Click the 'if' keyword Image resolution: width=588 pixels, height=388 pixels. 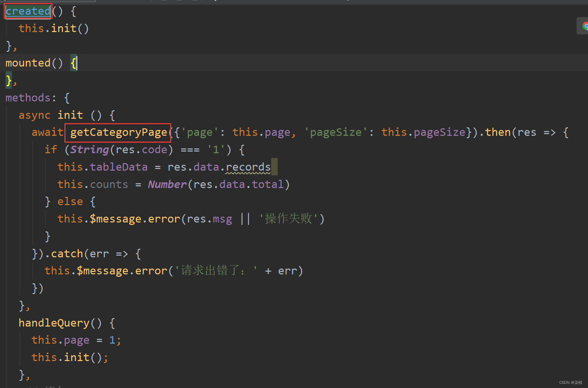point(51,150)
